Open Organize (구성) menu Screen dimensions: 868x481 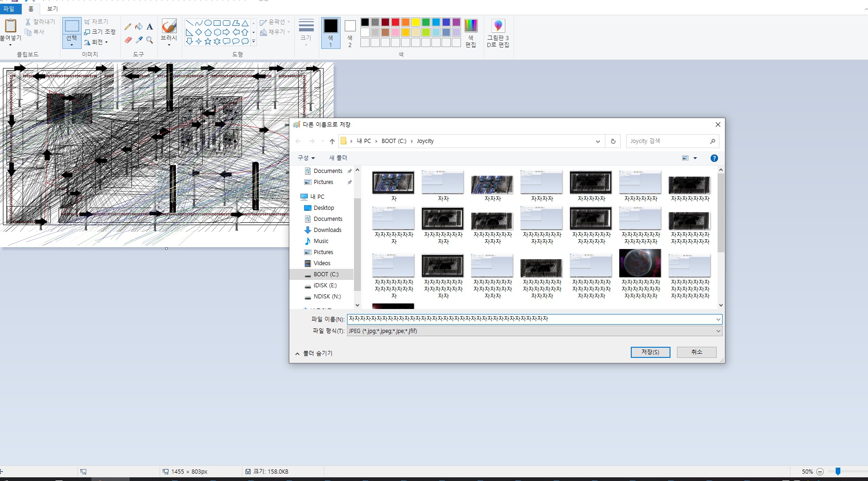pyautogui.click(x=306, y=158)
